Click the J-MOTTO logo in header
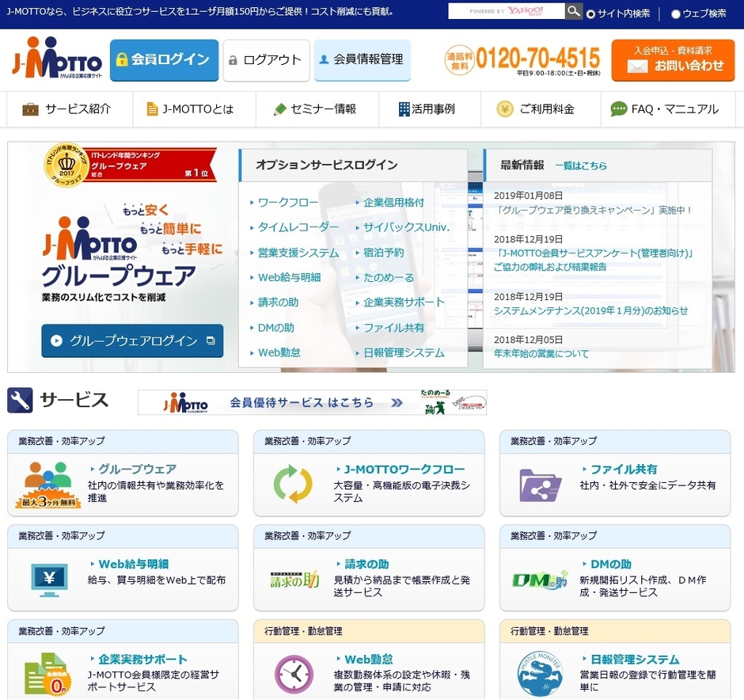Viewport: 744px width, 700px height. click(x=58, y=60)
